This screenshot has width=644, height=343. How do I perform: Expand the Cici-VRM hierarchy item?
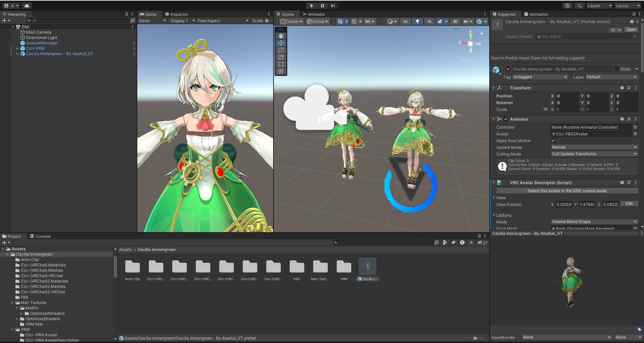point(17,48)
